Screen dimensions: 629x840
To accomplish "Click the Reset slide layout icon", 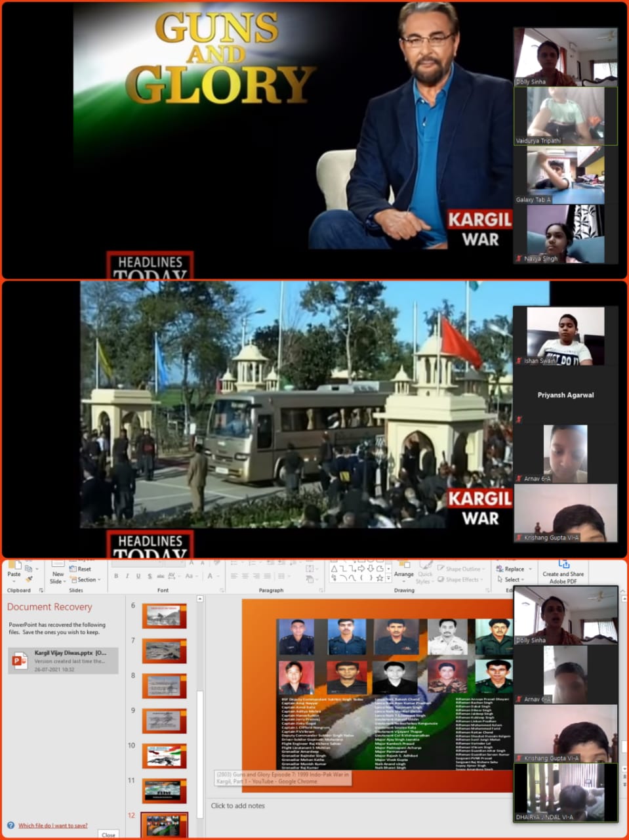I will (81, 569).
